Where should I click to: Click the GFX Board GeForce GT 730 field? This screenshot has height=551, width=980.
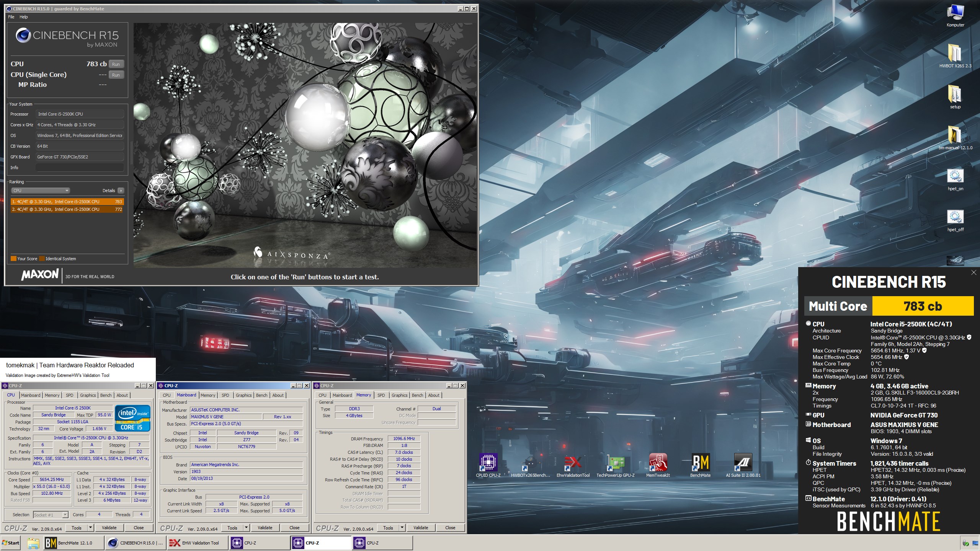point(80,157)
